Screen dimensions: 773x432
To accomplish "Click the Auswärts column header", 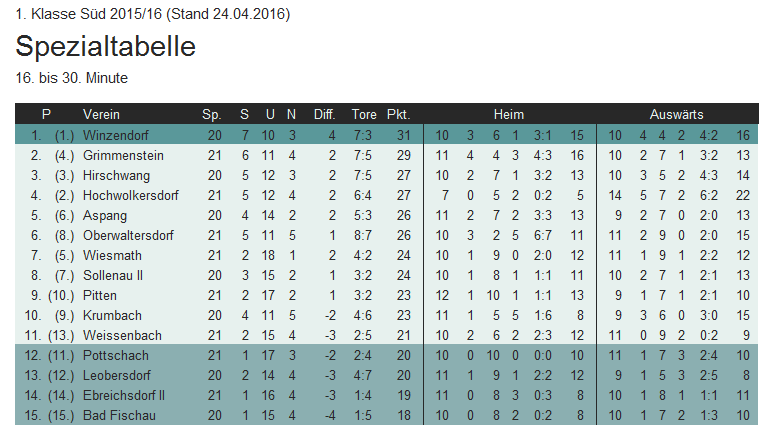I will coord(676,114).
